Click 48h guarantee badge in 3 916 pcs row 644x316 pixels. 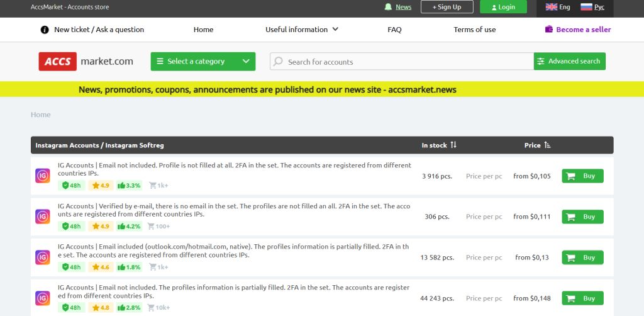[x=72, y=185]
